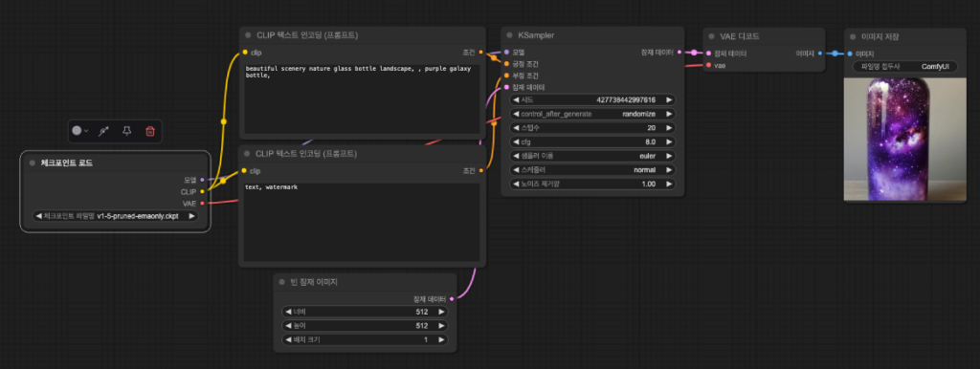This screenshot has width=980, height=369.
Task: Click the 노이즈 제거양 value 1.00 field
Action: 592,184
